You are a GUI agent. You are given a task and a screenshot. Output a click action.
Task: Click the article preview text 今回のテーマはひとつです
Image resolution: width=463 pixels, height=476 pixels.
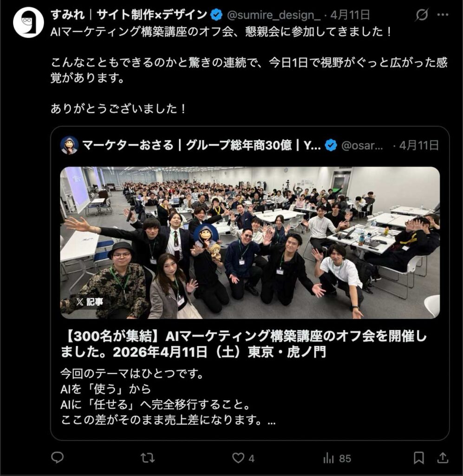pos(132,373)
